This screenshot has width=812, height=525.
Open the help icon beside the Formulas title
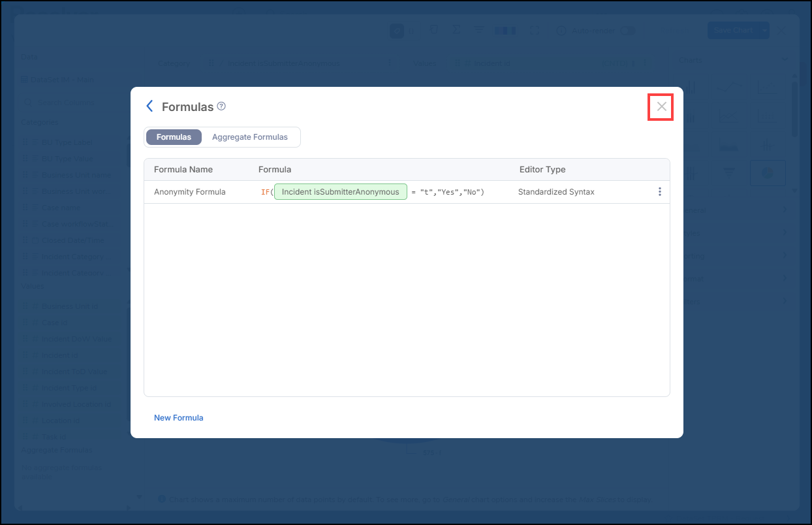[x=221, y=106]
